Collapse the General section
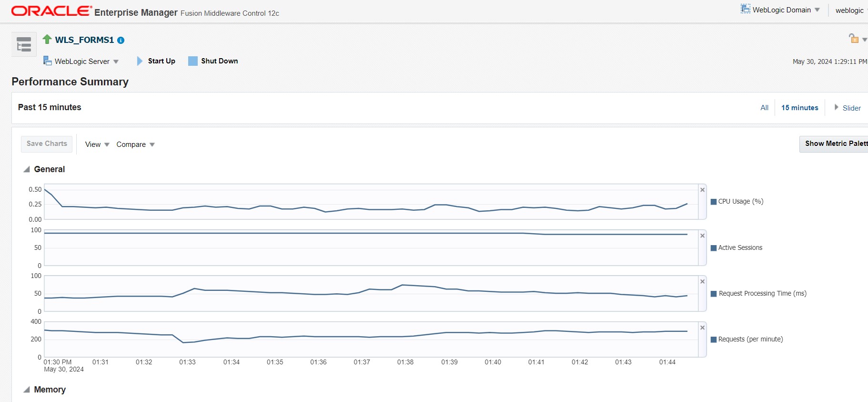This screenshot has height=402, width=868. (x=27, y=169)
